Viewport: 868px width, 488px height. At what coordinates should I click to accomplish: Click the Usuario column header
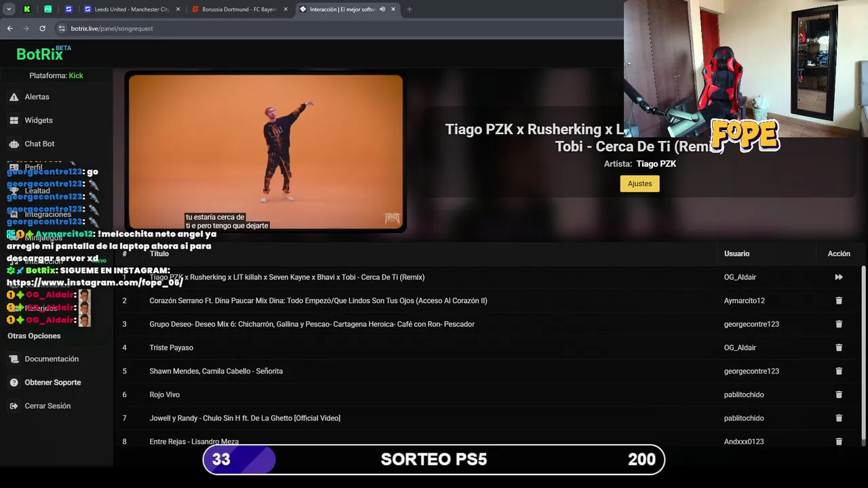736,253
